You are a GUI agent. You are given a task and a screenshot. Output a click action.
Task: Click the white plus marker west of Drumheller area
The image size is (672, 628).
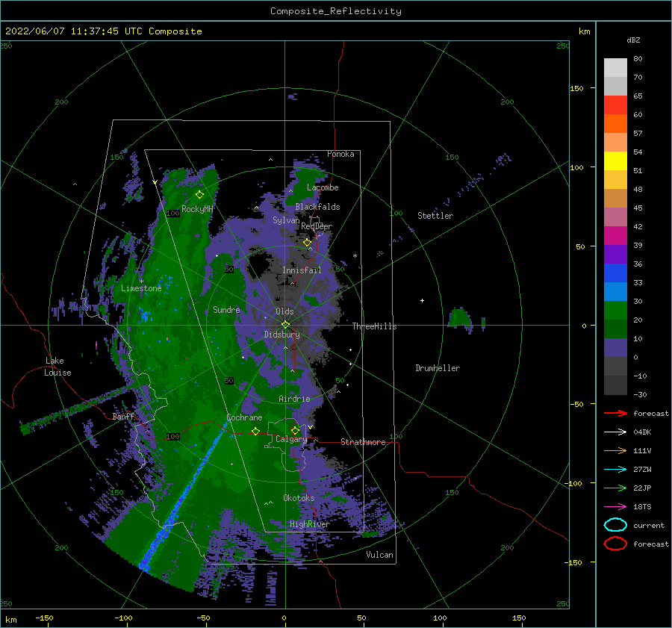click(422, 300)
